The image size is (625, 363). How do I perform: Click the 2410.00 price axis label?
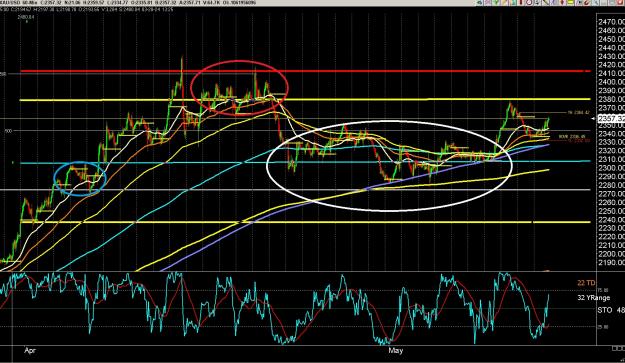coord(611,73)
